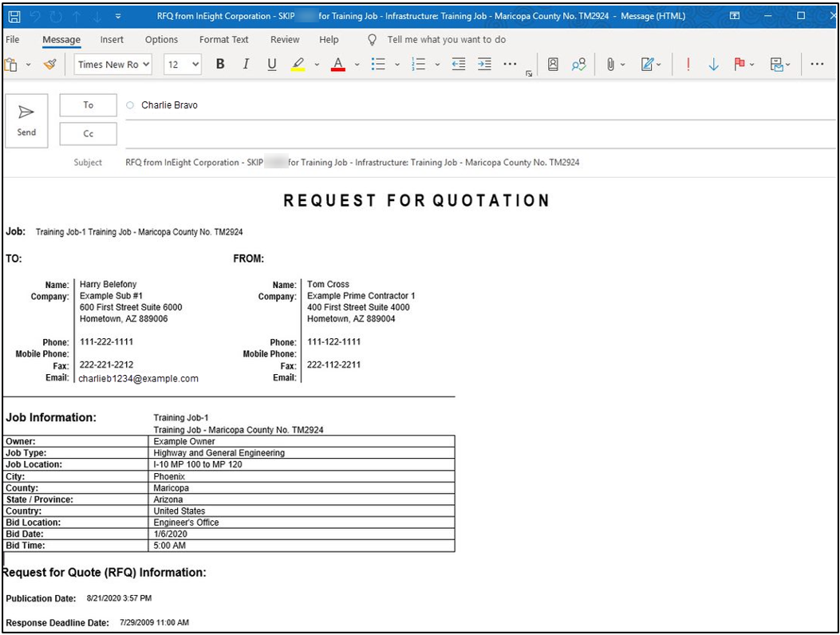Open the Quick Access Toolbar customize arrow

(118, 17)
